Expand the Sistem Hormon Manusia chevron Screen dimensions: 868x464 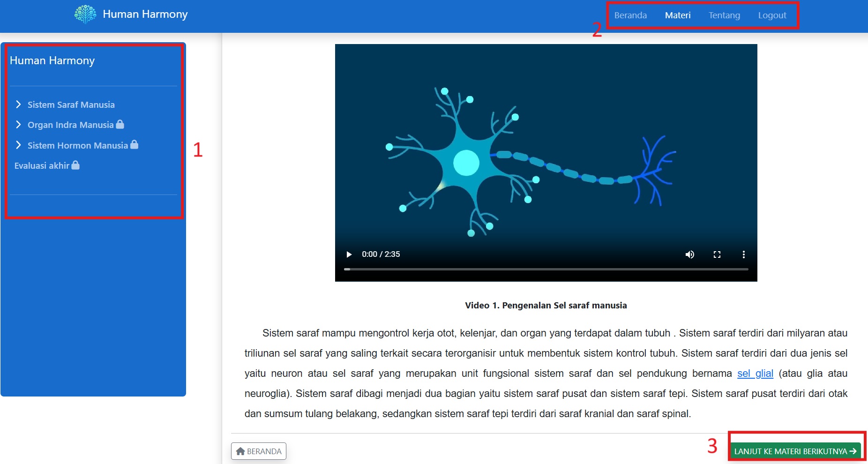tap(18, 145)
